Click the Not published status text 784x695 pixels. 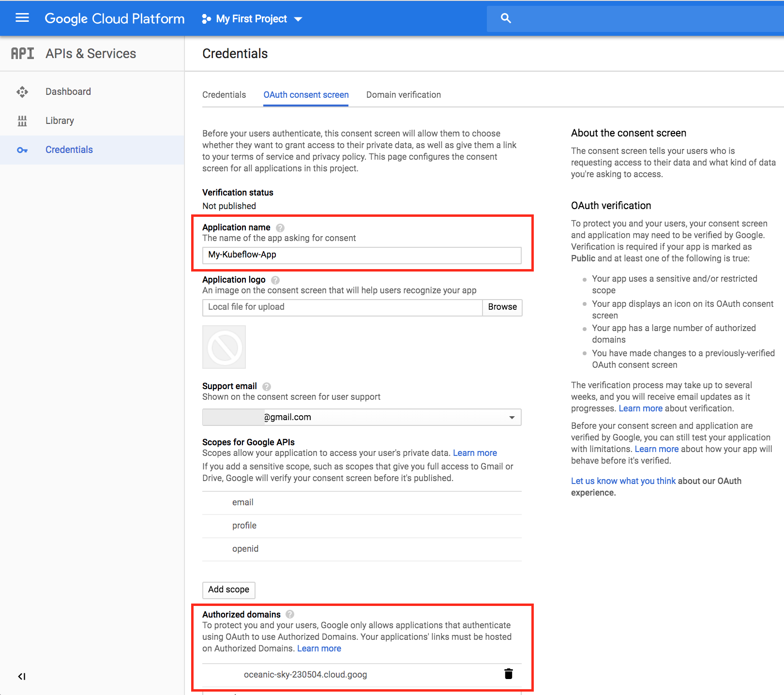click(x=229, y=206)
